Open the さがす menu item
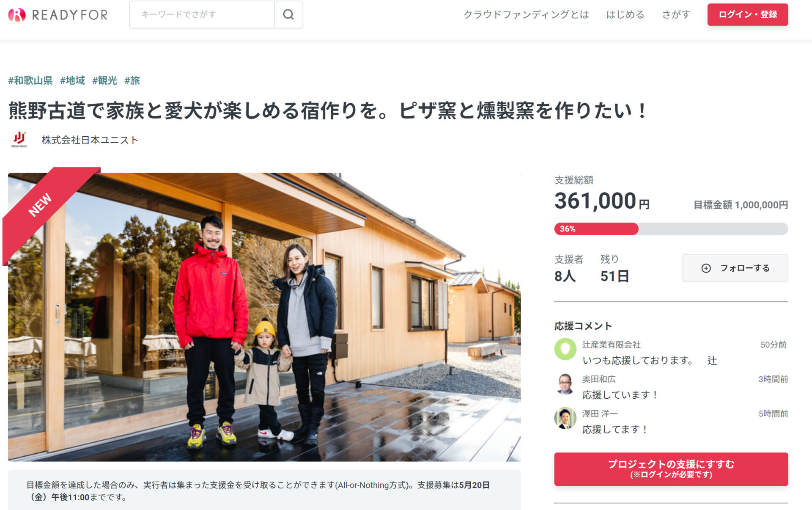The image size is (812, 510). [676, 14]
